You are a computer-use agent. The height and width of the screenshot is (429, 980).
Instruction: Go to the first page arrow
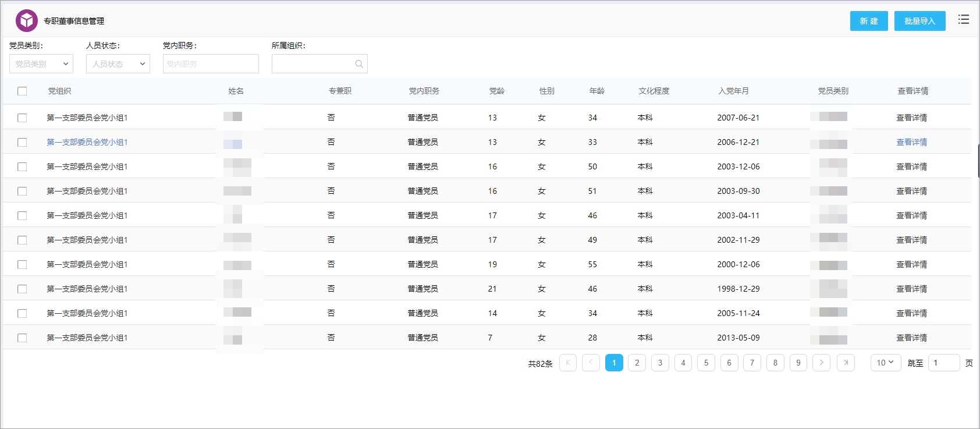click(568, 363)
